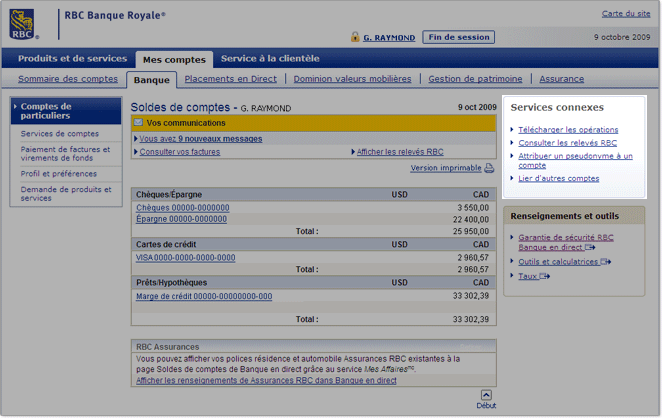Click the Renseignements et outils heading
The image size is (662, 418).
[564, 216]
